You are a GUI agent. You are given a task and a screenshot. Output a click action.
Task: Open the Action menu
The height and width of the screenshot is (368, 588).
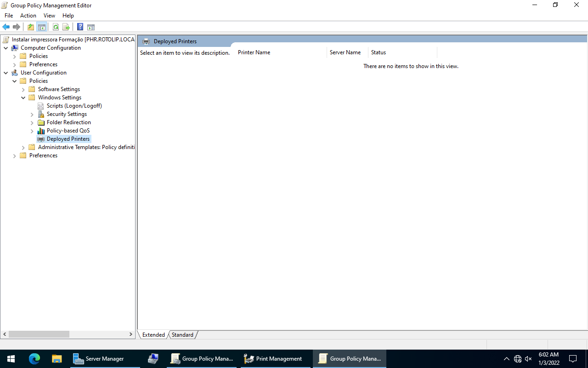tap(28, 16)
